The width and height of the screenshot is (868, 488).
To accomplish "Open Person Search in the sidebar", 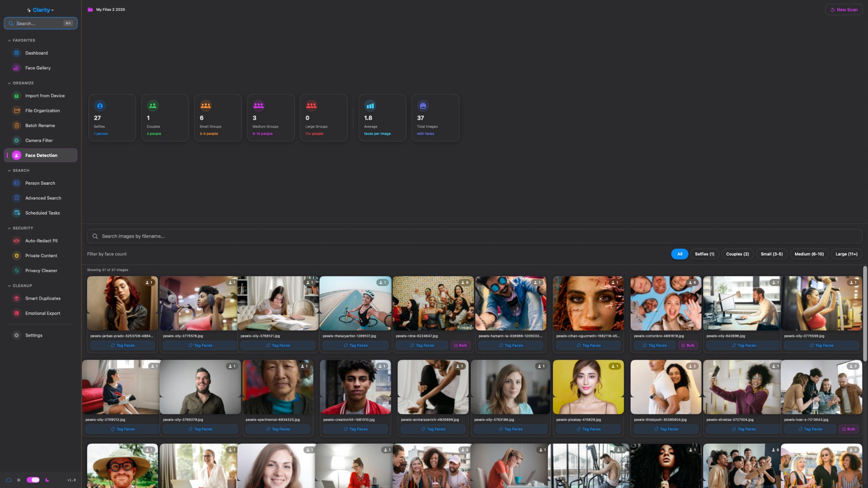I will pos(40,183).
